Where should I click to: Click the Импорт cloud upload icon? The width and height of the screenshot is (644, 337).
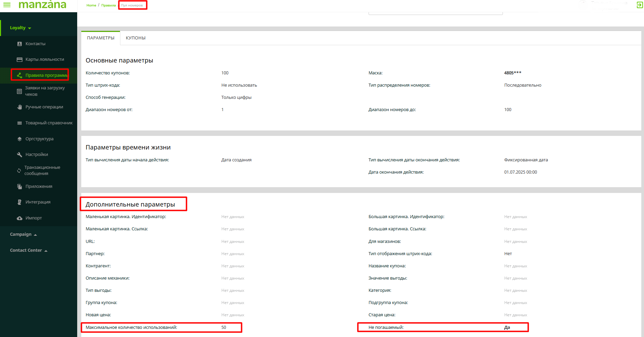[x=19, y=218]
